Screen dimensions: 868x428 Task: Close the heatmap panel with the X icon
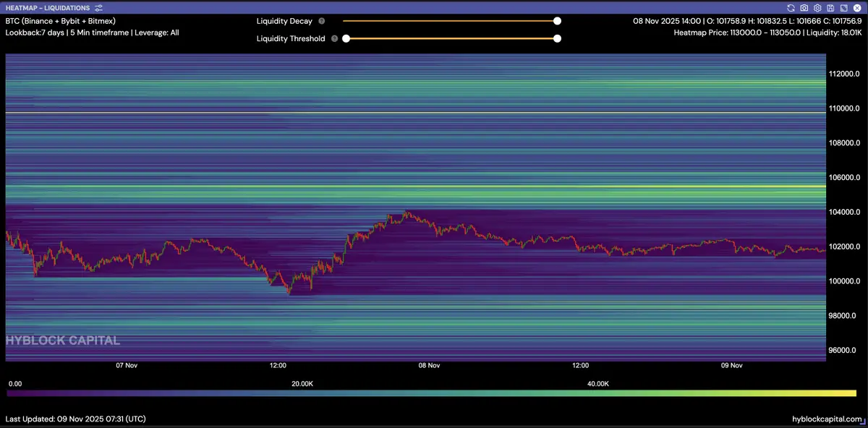(856, 8)
